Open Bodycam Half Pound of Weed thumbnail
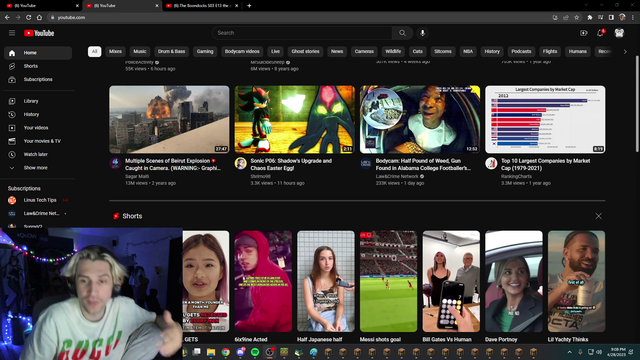This screenshot has height=360, width=640. (x=420, y=119)
